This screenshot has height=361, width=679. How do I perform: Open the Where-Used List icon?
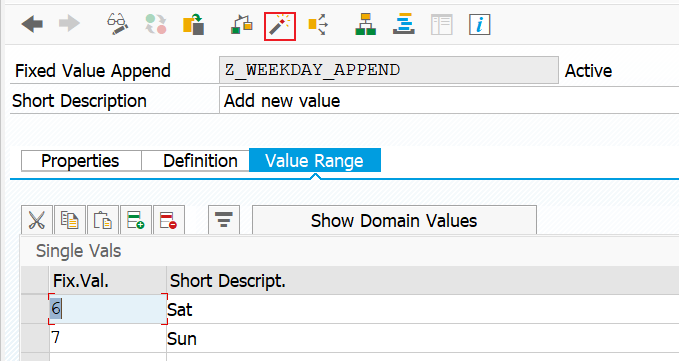pos(318,24)
